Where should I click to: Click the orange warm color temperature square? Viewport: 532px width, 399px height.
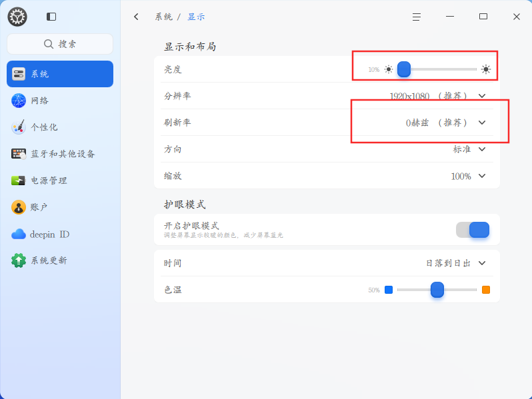tap(486, 290)
